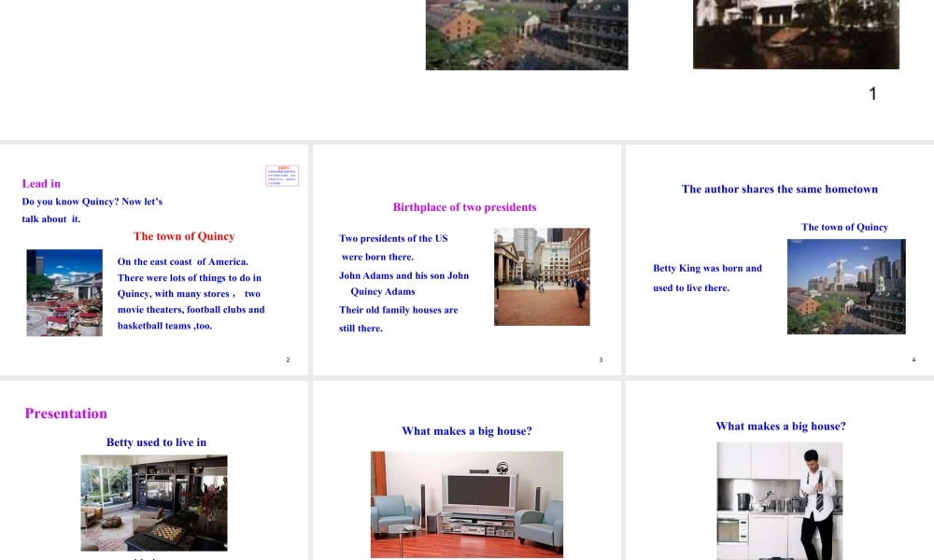Click the page number 1 label
This screenshot has width=934, height=560.
click(872, 93)
